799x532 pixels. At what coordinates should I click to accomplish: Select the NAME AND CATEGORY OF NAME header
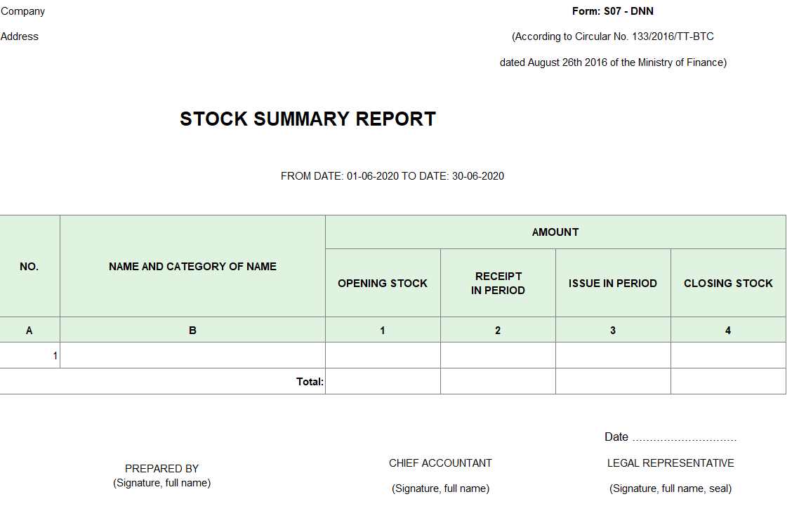[x=192, y=266]
